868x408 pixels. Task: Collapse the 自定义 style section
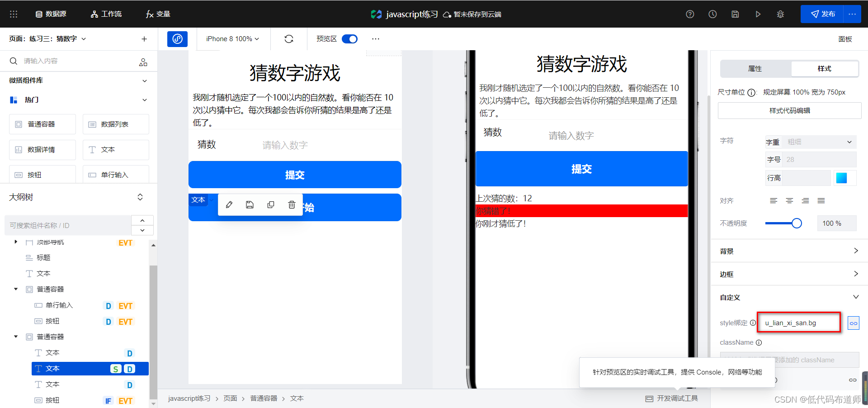click(856, 297)
